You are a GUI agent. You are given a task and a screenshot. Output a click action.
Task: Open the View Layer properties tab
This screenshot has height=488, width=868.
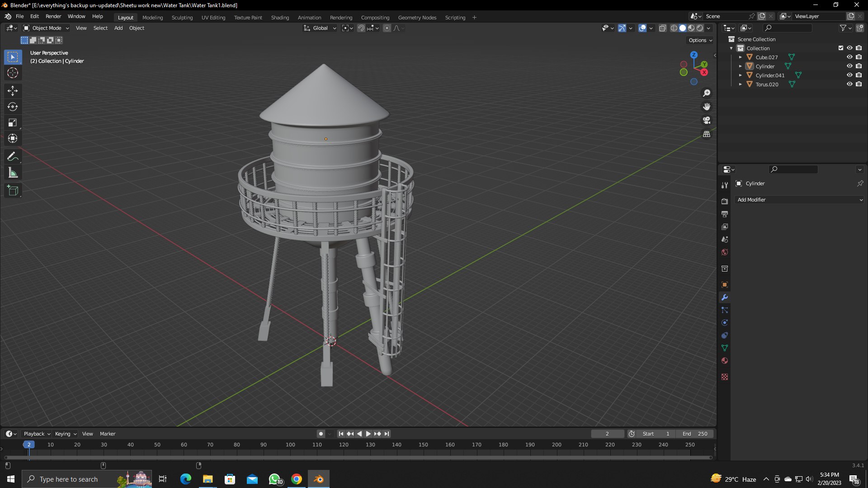tap(725, 226)
